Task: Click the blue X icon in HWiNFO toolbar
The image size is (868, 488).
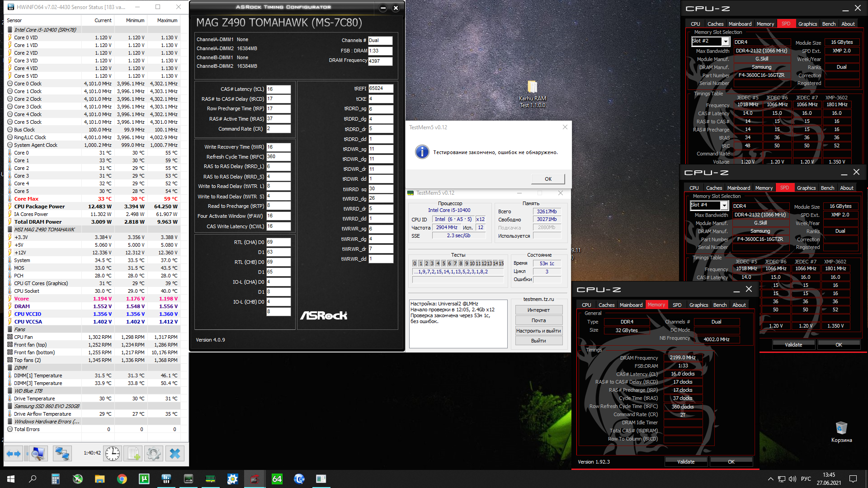Action: (x=175, y=453)
